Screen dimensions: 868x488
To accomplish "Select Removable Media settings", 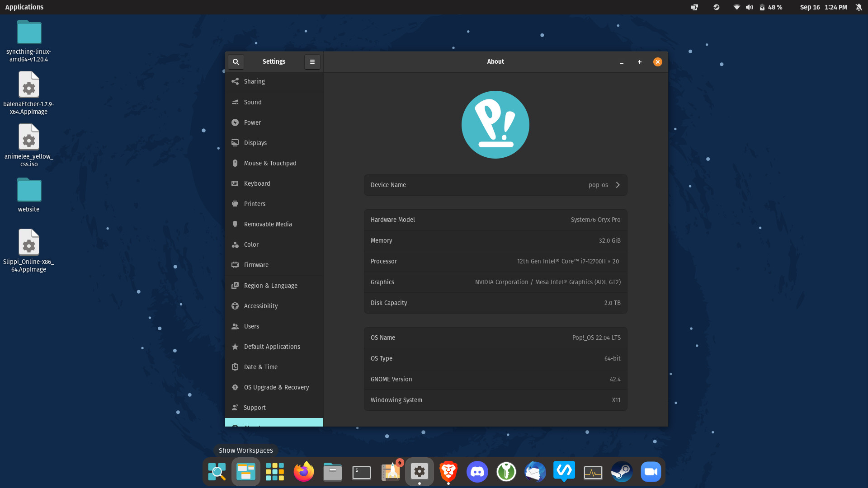I will point(274,224).
